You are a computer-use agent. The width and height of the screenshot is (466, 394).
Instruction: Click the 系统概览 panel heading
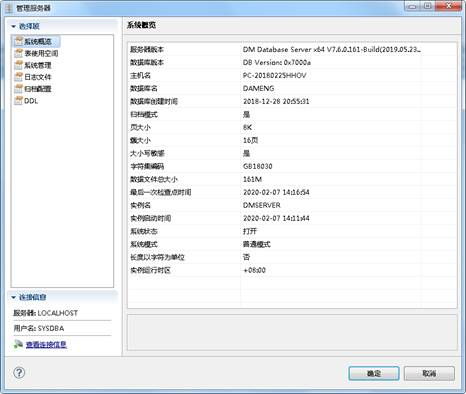tap(141, 25)
